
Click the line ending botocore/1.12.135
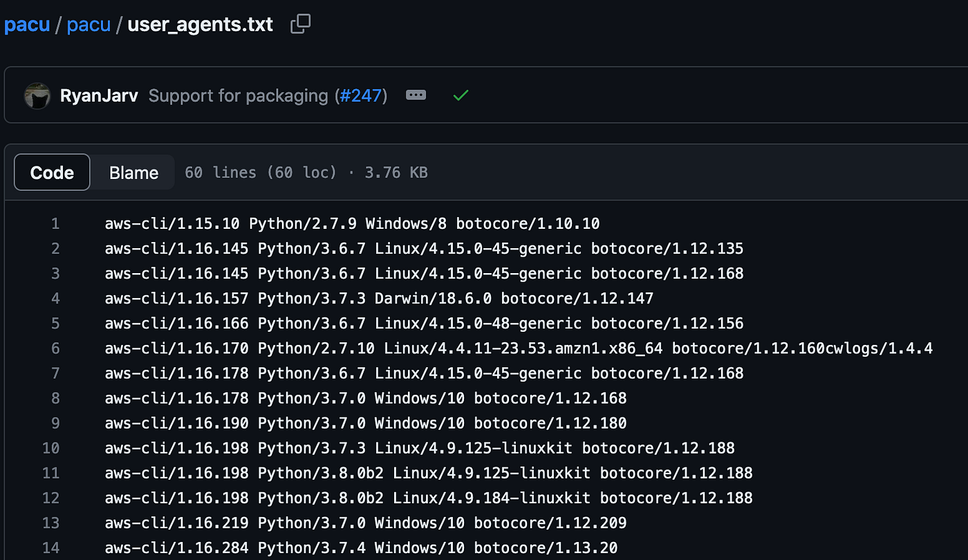pyautogui.click(x=424, y=249)
